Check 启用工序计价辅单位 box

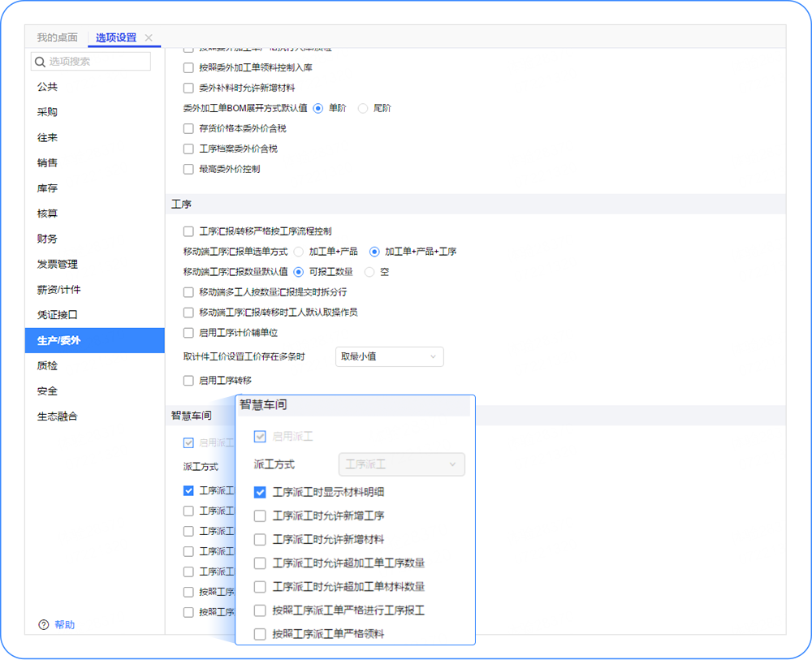(x=188, y=333)
